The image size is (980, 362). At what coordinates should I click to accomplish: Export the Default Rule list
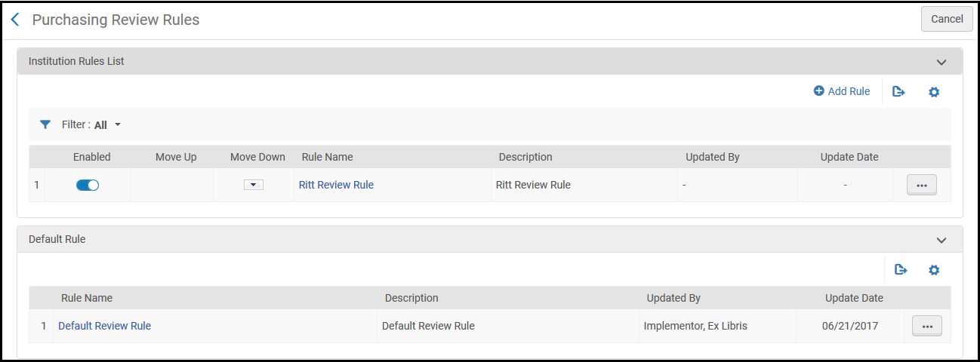tap(900, 270)
